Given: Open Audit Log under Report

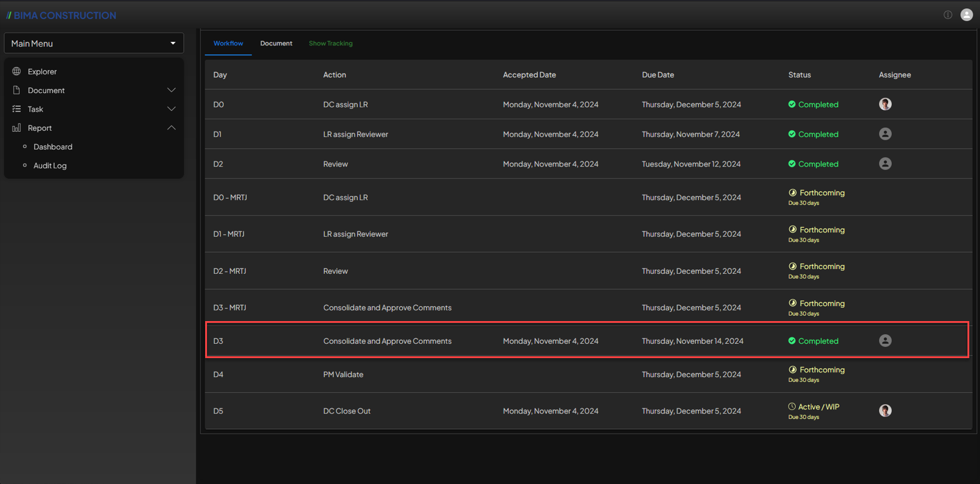Looking at the screenshot, I should point(50,166).
